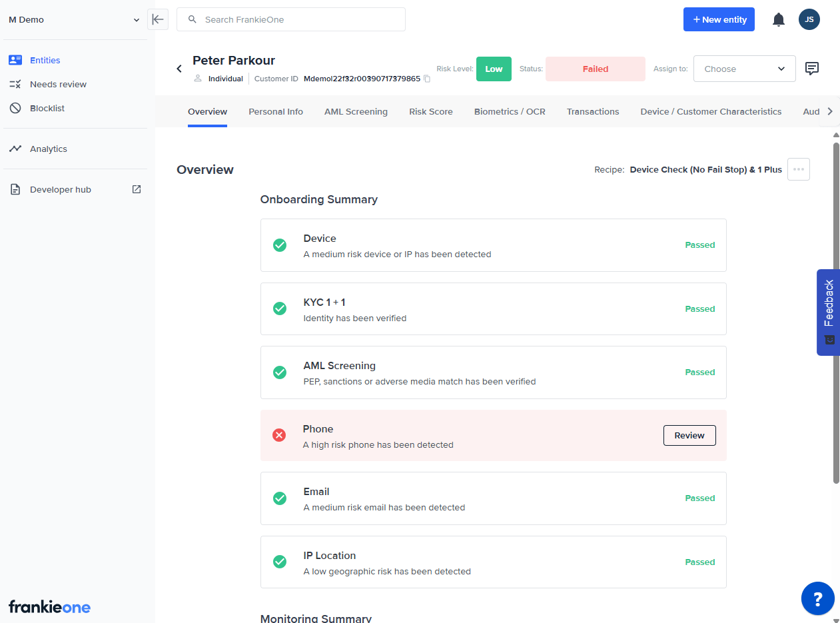The image size is (840, 623).
Task: Go back using the arrow beside Peter Parkour
Action: point(179,69)
